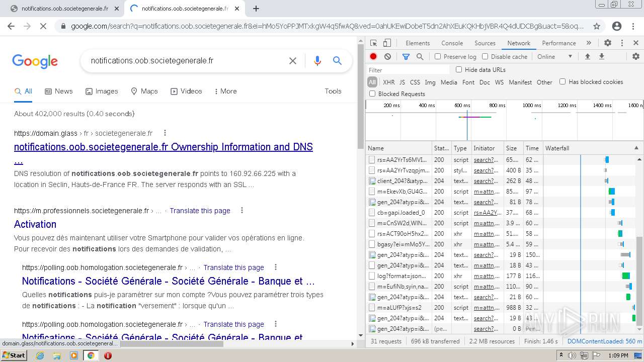644x362 pixels.
Task: Enable Preserve log checkbox
Action: [x=438, y=57]
